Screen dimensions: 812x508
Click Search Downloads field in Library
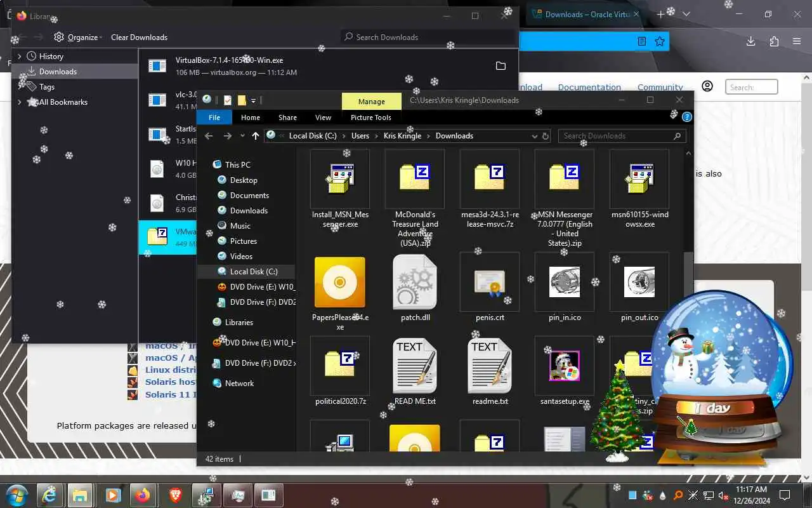[428, 37]
